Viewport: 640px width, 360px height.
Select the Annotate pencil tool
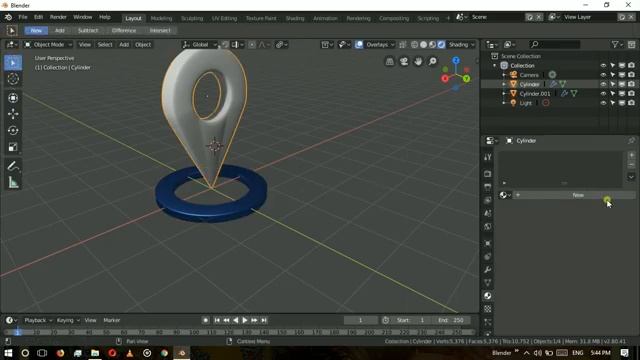pos(13,166)
